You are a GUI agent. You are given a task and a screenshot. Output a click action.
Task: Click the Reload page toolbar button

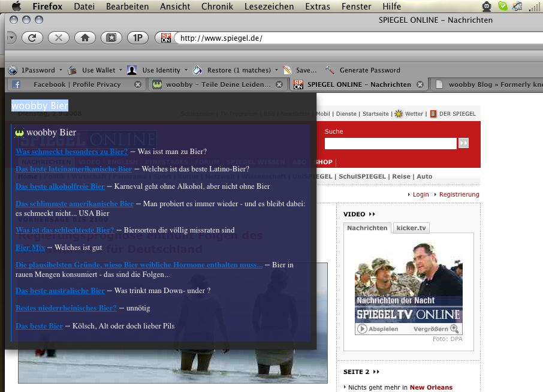pyautogui.click(x=32, y=38)
